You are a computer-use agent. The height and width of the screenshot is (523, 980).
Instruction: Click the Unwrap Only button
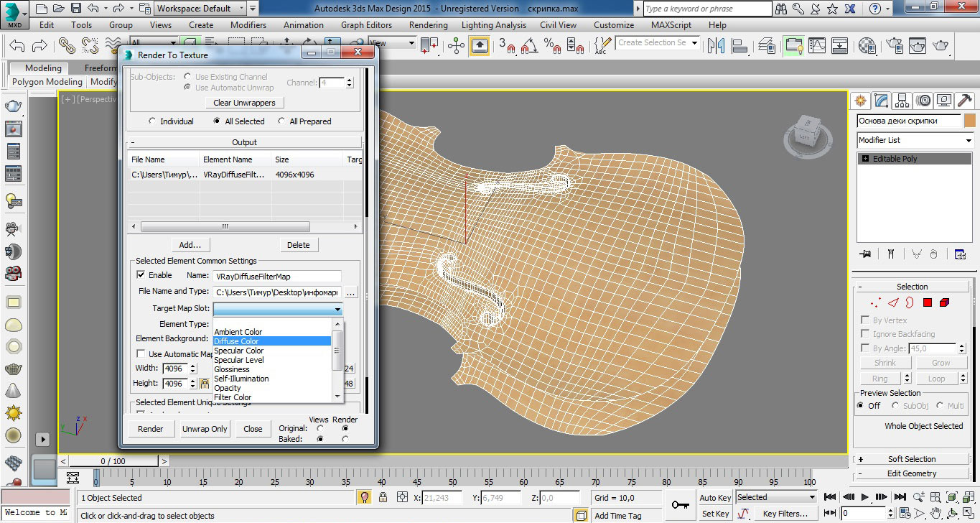pyautogui.click(x=205, y=429)
